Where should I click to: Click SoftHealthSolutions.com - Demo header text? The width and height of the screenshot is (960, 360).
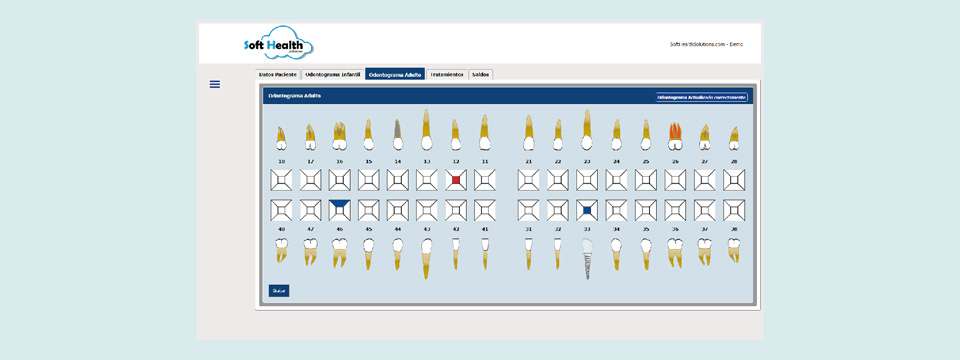[707, 44]
